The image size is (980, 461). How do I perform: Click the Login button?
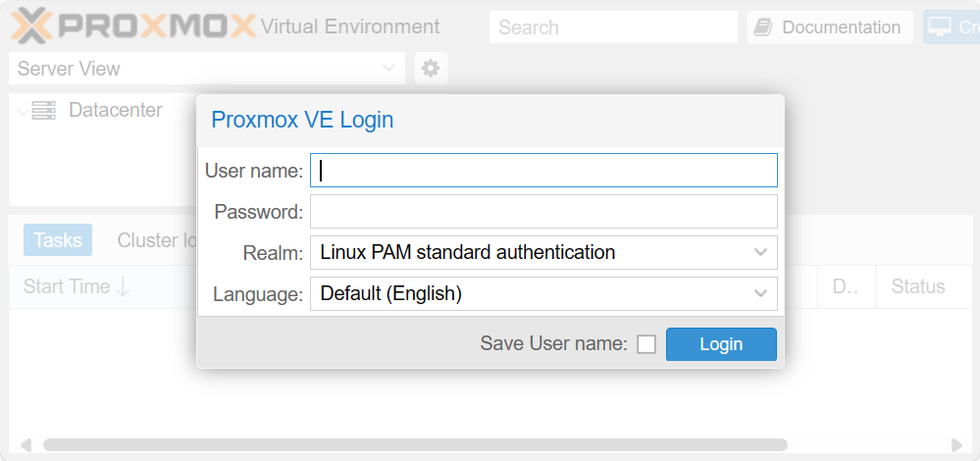click(x=721, y=344)
